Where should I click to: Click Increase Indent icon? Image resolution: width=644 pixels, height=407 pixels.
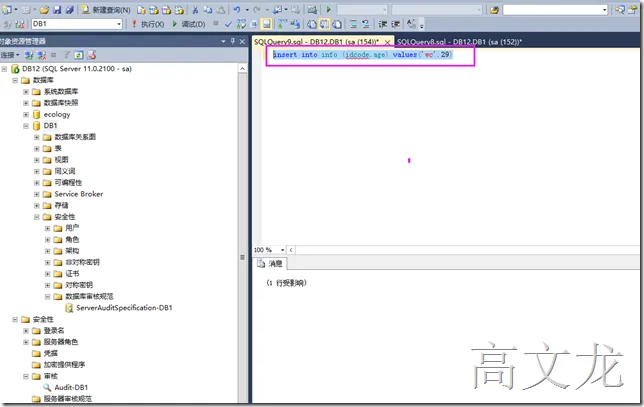click(395, 24)
